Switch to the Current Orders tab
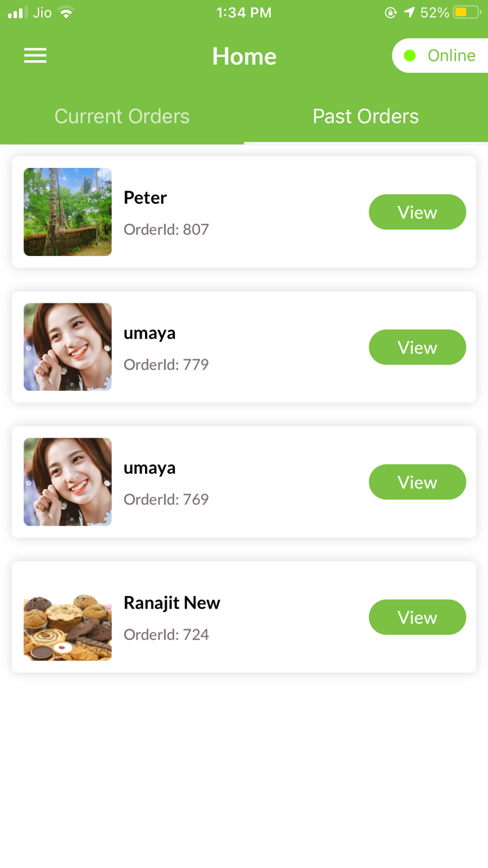 pos(122,116)
